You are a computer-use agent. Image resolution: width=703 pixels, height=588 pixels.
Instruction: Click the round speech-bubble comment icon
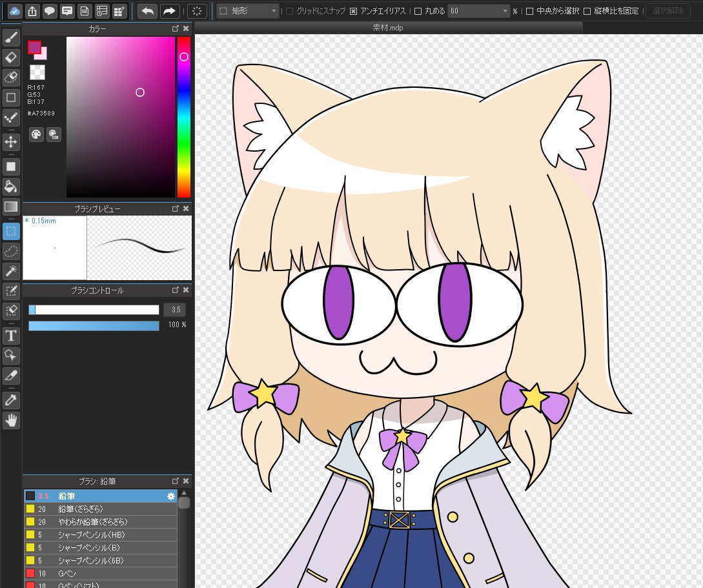[x=50, y=11]
